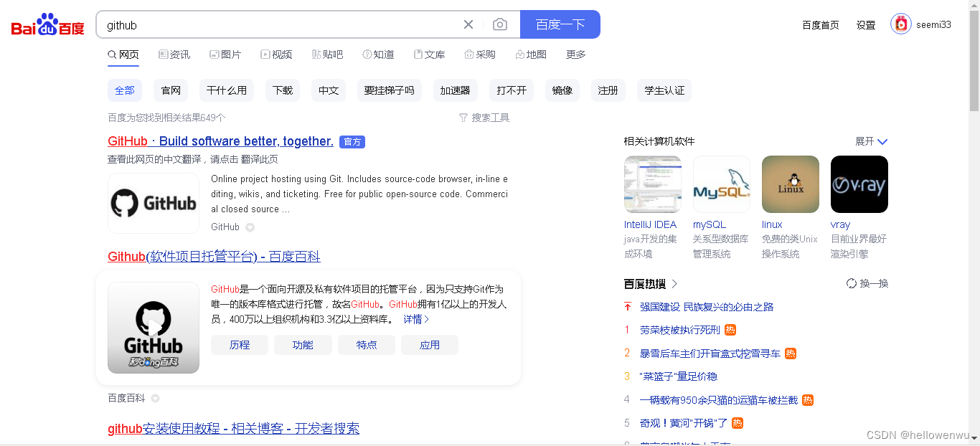Click the hot badge beside 一辆载有950余只猫的运猫车被拦截
The width and height of the screenshot is (980, 446).
[808, 400]
